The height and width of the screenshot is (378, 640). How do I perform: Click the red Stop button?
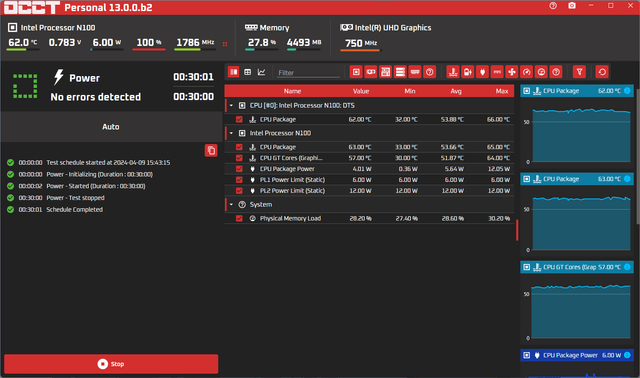pos(111,364)
